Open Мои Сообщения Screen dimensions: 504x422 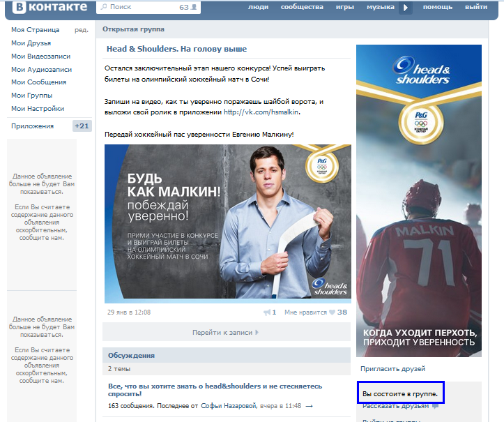click(x=38, y=82)
